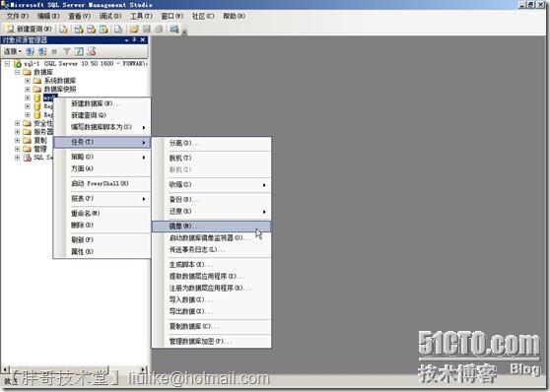
Task: Choose 脱机 in the tasks submenu
Action: pyautogui.click(x=211, y=158)
